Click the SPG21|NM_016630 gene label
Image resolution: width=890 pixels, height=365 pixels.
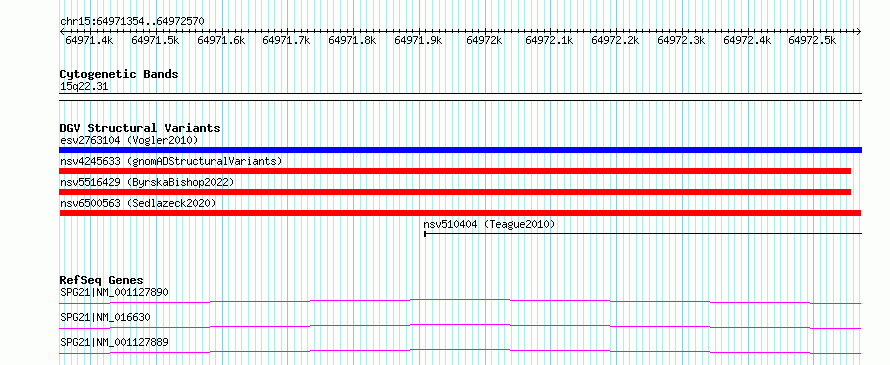105,317
